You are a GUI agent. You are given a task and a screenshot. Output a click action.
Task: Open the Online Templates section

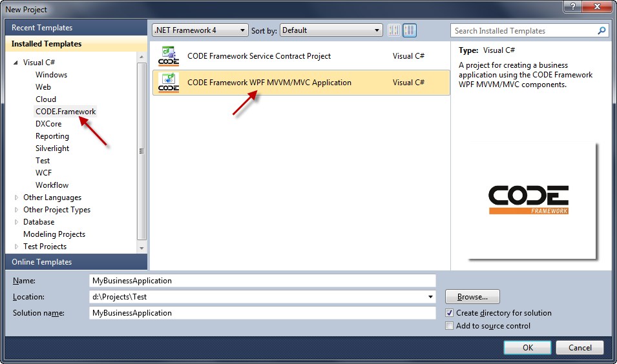tap(76, 262)
